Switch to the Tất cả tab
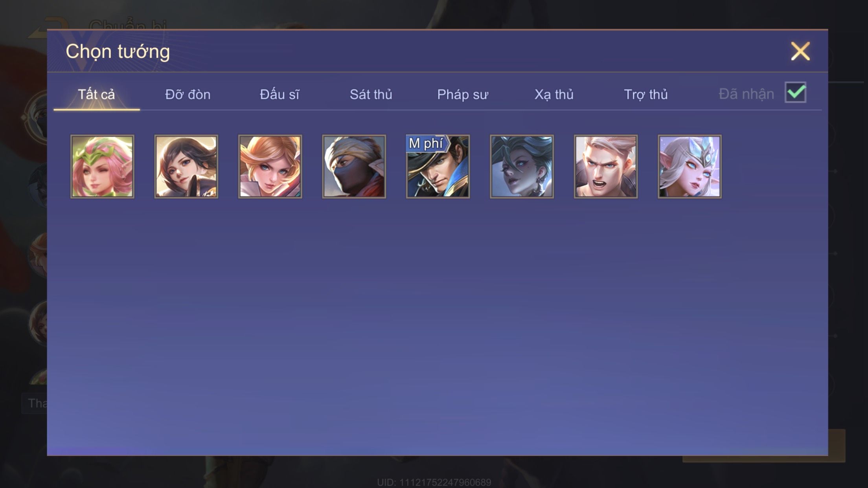The image size is (868, 488). [x=96, y=94]
